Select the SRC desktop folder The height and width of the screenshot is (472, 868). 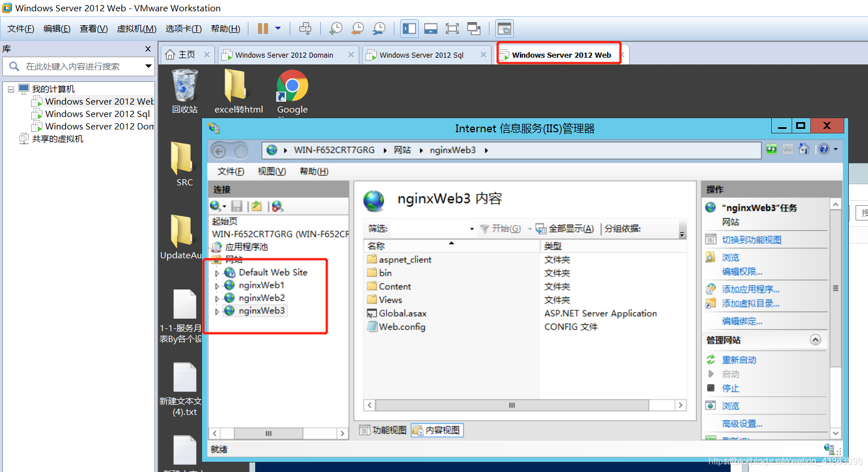coord(184,164)
